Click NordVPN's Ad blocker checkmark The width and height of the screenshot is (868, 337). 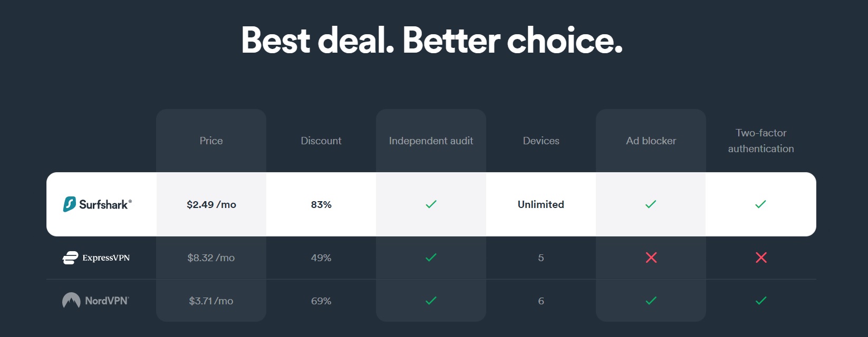651,301
